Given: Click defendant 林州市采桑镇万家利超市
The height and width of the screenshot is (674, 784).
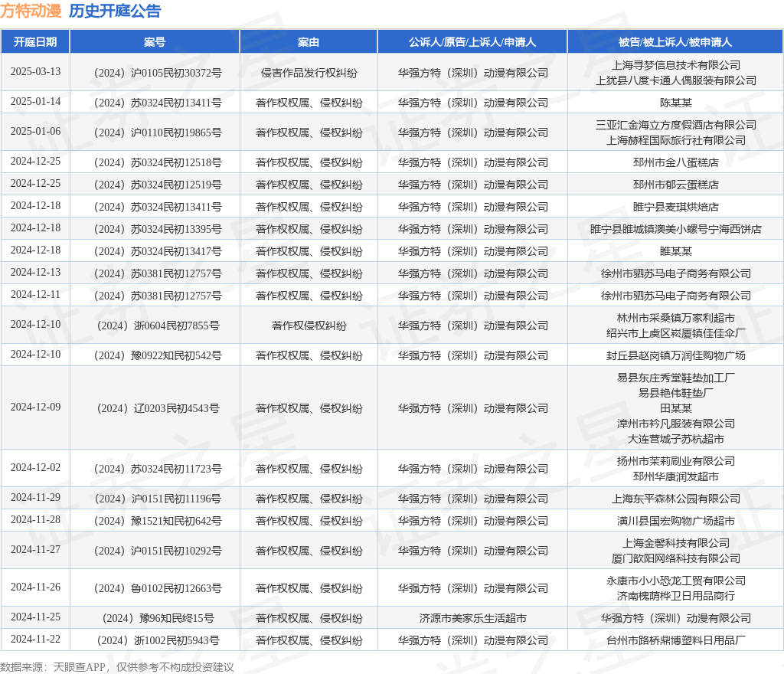Looking at the screenshot, I should click(676, 318).
